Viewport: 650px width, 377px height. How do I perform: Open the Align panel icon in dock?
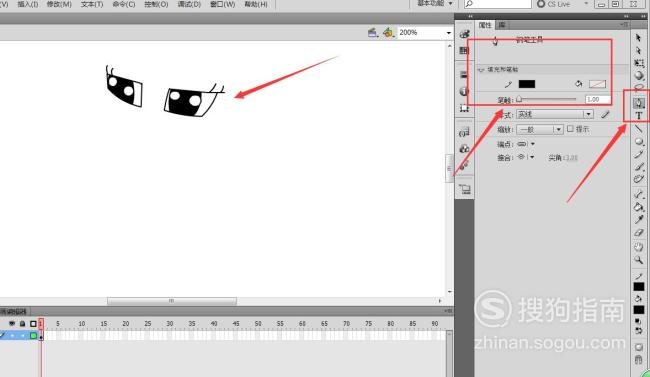464,75
